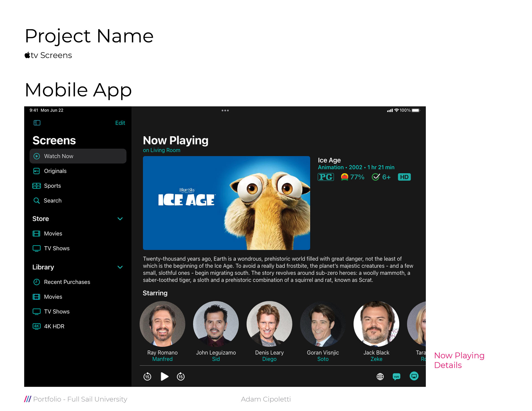
Task: Click the Ice Age title text
Action: pyautogui.click(x=329, y=160)
